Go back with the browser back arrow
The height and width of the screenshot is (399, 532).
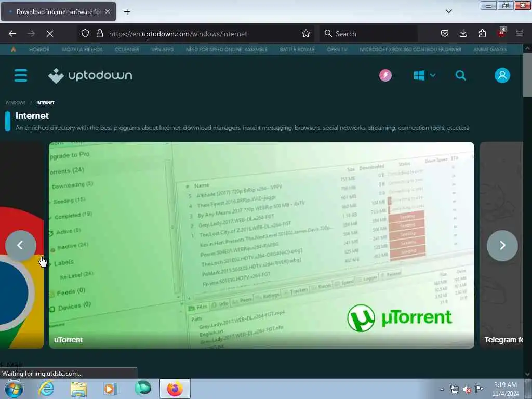(12, 34)
